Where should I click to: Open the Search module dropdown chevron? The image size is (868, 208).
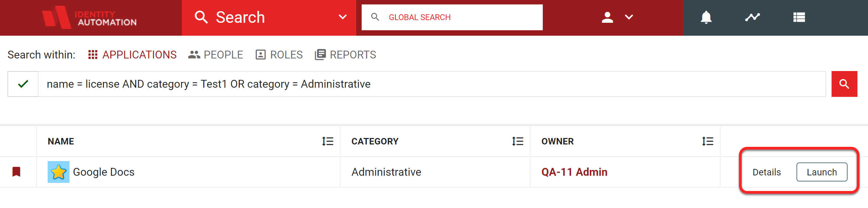click(343, 17)
